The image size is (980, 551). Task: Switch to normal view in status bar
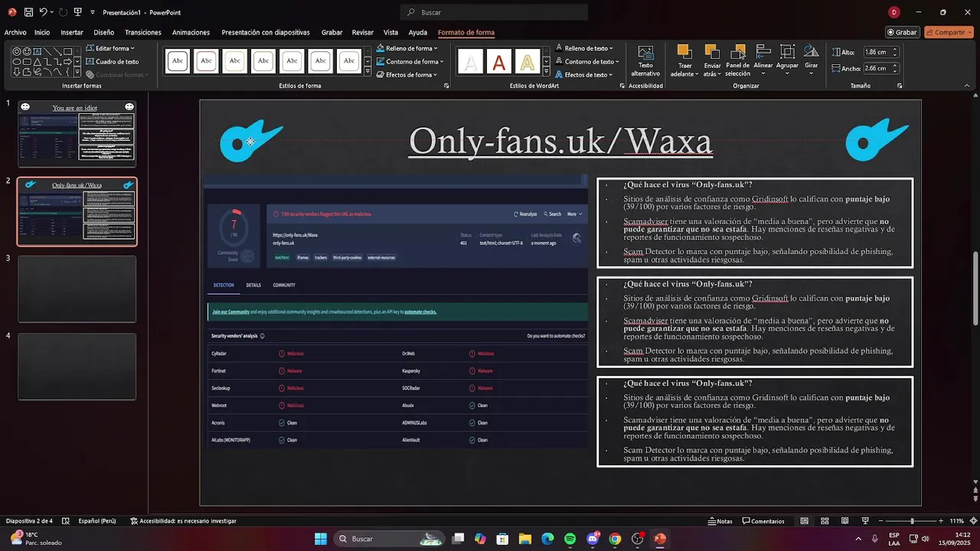pos(804,521)
